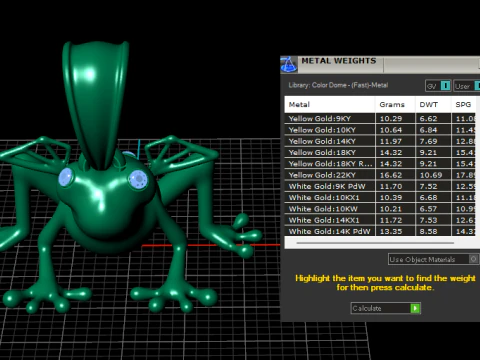The image size is (480, 360).
Task: Select the Yellow Gold:18KY row
Action: [x=380, y=153]
